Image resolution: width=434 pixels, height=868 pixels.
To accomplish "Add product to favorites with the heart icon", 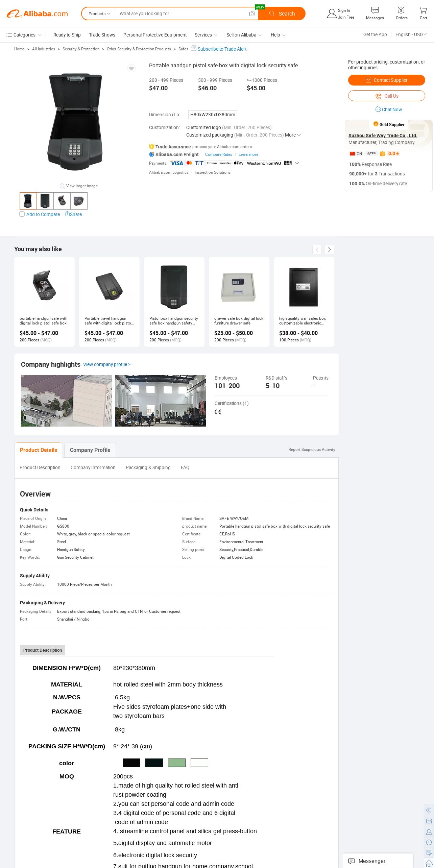I will pos(131,68).
